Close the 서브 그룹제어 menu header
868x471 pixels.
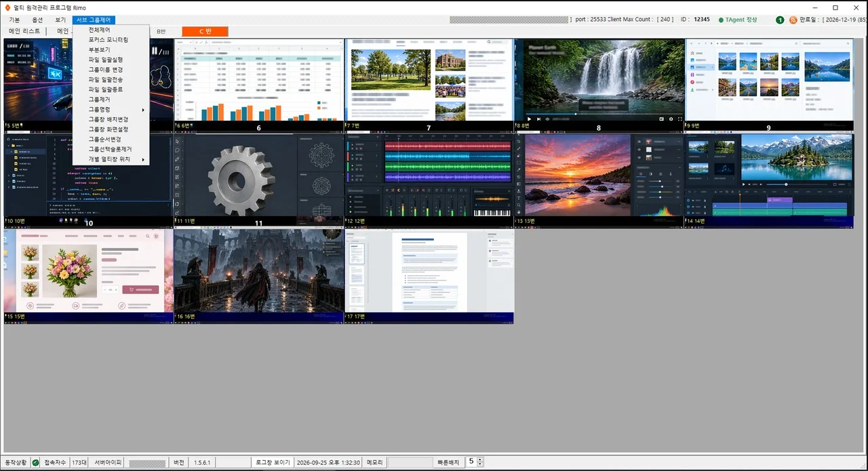(94, 20)
